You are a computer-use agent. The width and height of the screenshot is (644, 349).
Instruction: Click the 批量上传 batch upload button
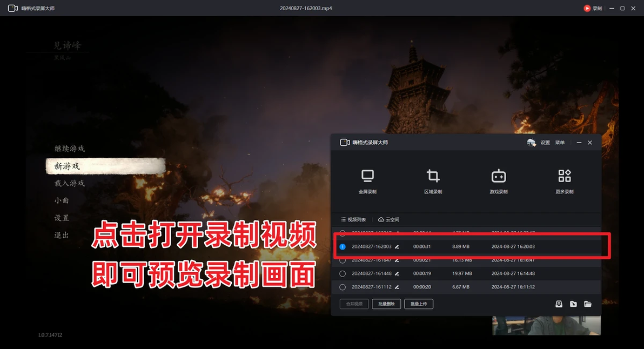pos(419,304)
